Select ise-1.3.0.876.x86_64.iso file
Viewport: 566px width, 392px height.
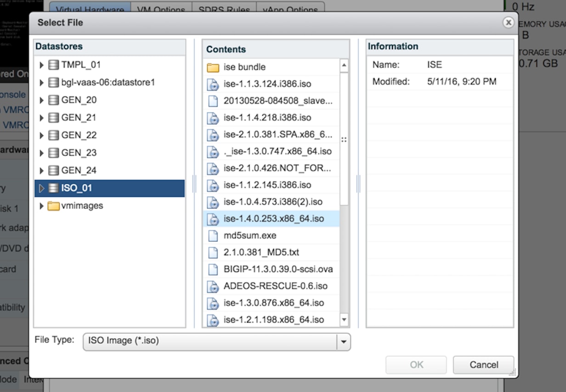pos(274,303)
